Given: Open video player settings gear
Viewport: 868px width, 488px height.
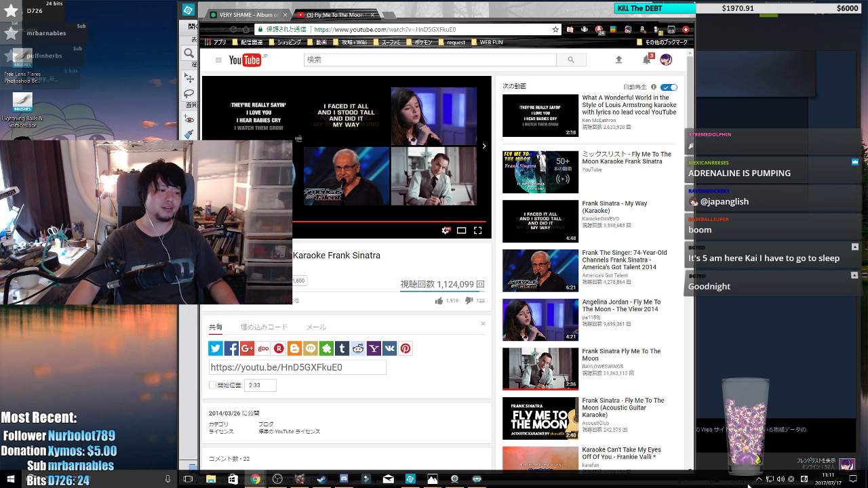Looking at the screenshot, I should [x=446, y=230].
